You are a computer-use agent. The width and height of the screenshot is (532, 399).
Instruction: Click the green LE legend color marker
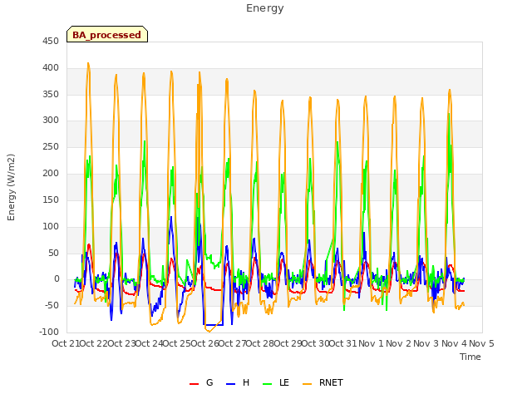click(268, 384)
